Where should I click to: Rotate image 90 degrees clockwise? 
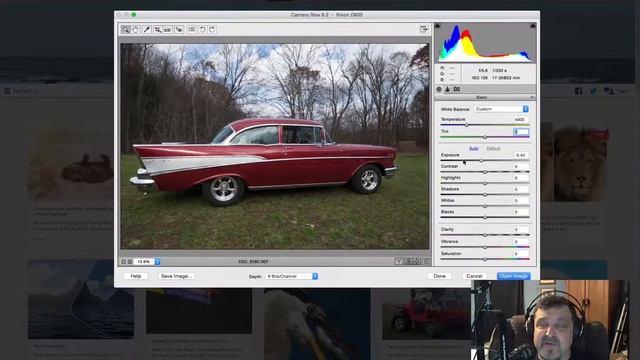pos(212,29)
